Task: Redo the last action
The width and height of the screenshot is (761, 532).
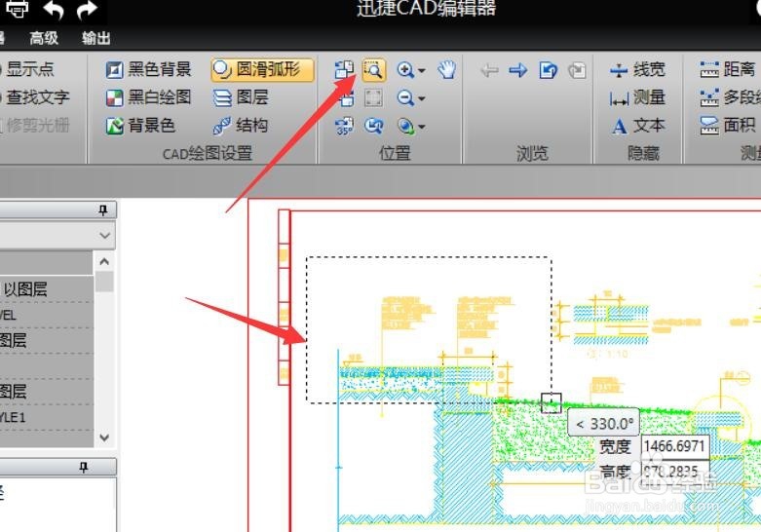Action: click(x=87, y=10)
